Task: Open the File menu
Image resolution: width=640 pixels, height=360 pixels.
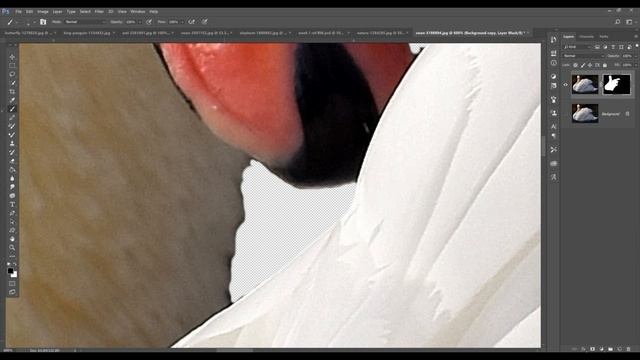Action: coord(18,11)
